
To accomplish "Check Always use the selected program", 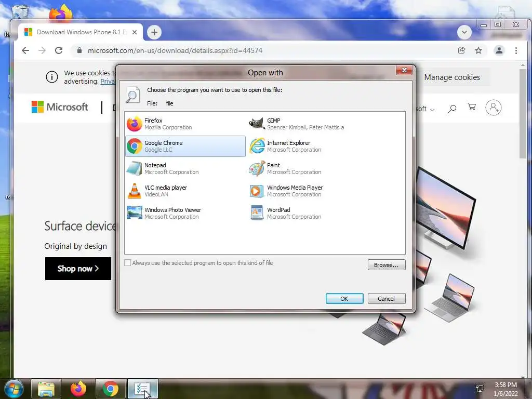I will coord(128,262).
